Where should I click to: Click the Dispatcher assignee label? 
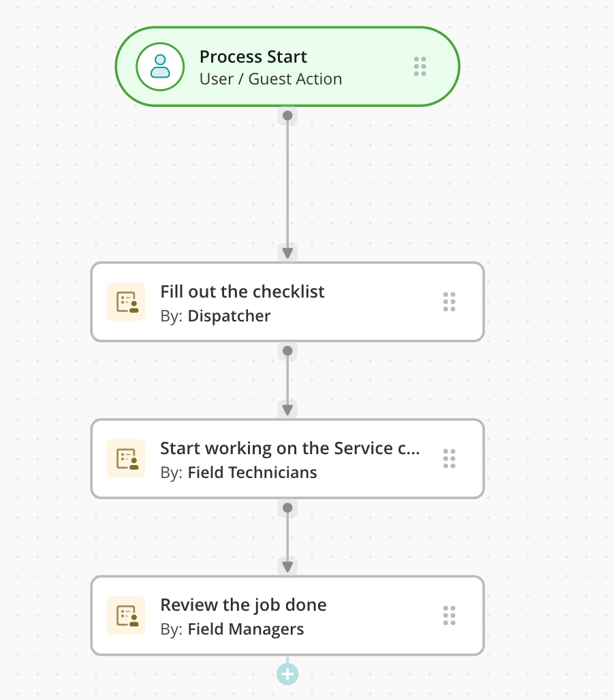click(229, 316)
